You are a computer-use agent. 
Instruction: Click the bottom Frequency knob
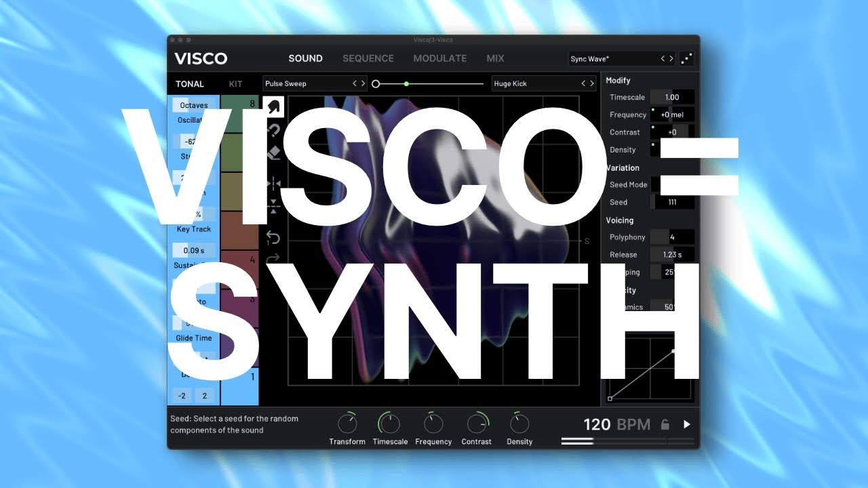coord(433,424)
